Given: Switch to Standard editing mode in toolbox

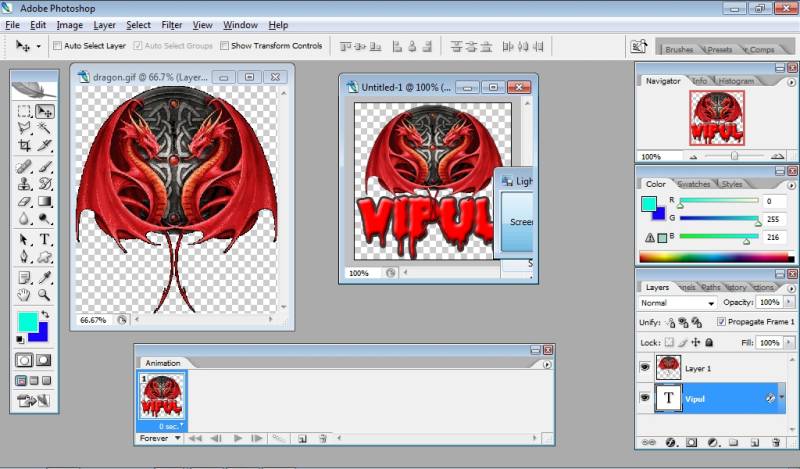Looking at the screenshot, I should point(24,360).
